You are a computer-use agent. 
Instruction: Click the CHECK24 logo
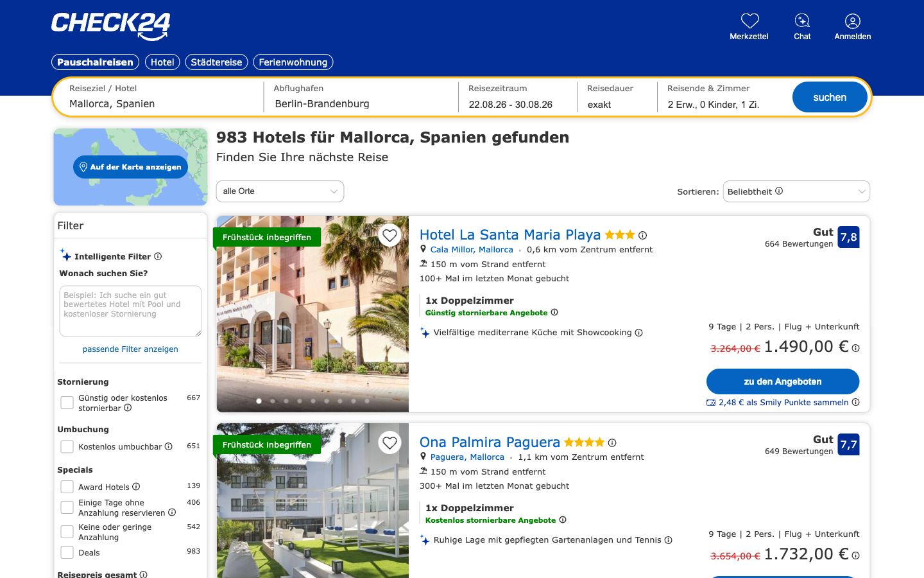[111, 26]
